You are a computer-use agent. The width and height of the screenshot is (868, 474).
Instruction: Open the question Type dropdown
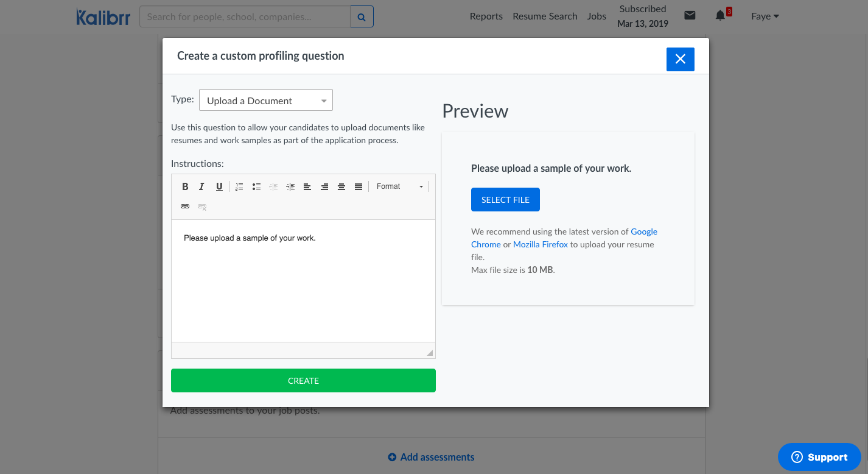[x=266, y=101]
